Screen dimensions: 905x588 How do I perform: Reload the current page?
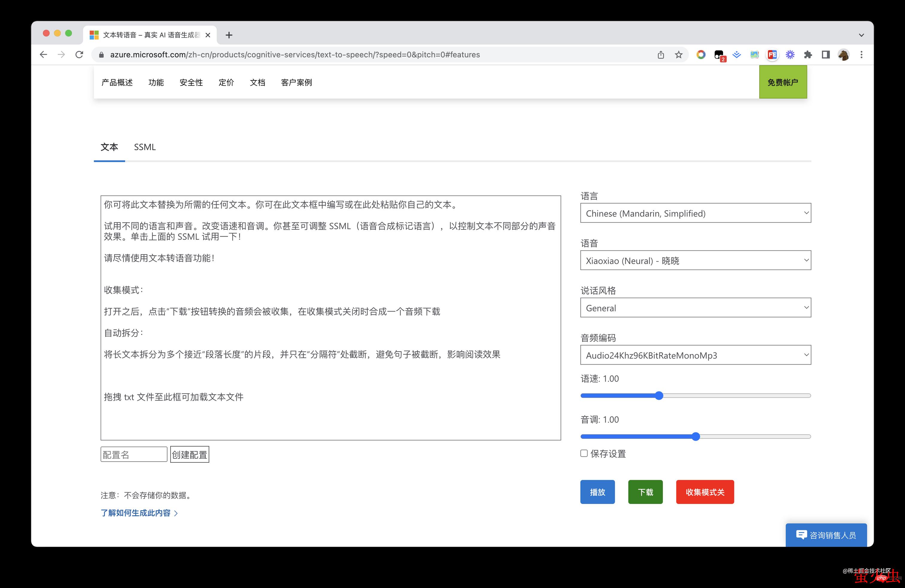click(79, 54)
